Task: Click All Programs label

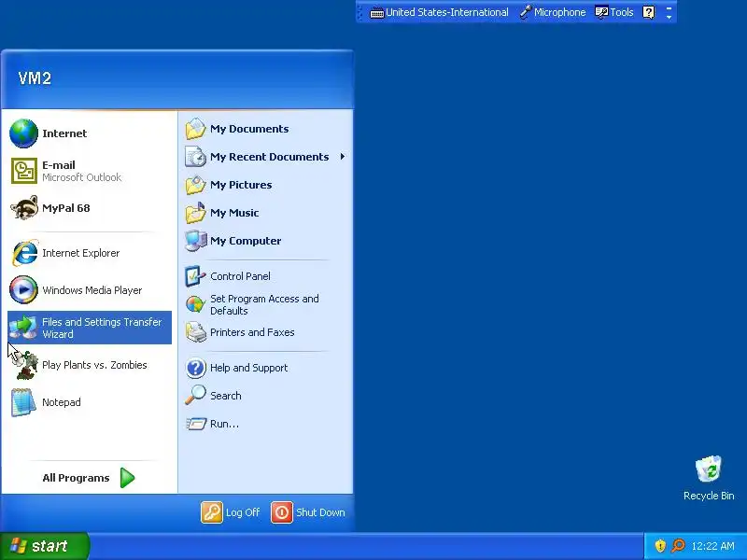Action: (76, 478)
